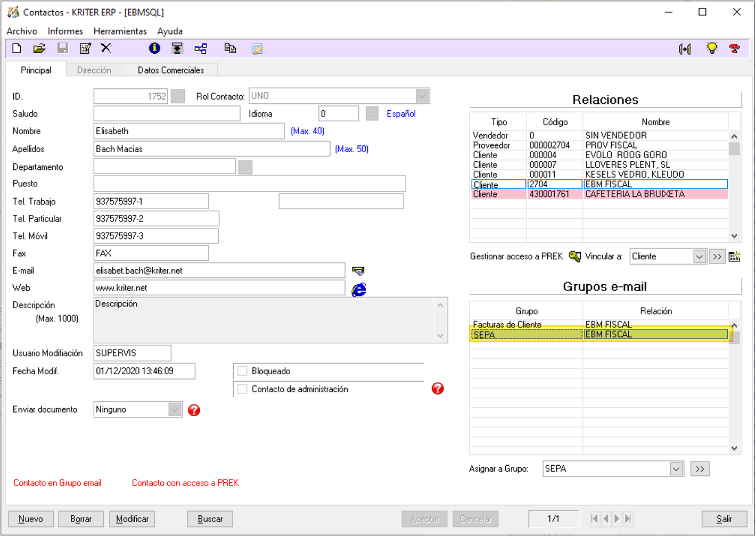Click the Delete X toolbar icon
This screenshot has height=536, width=756.
pyautogui.click(x=106, y=48)
